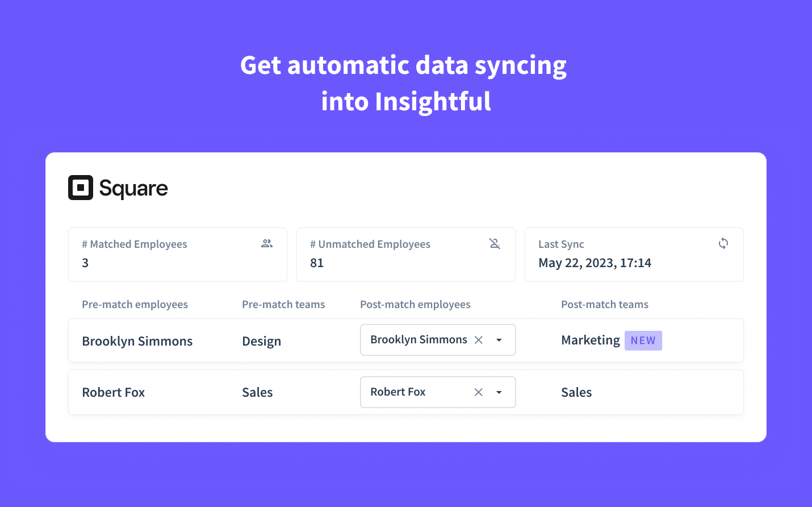Select the Matched Employees count card
812x507 pixels.
[x=177, y=254]
